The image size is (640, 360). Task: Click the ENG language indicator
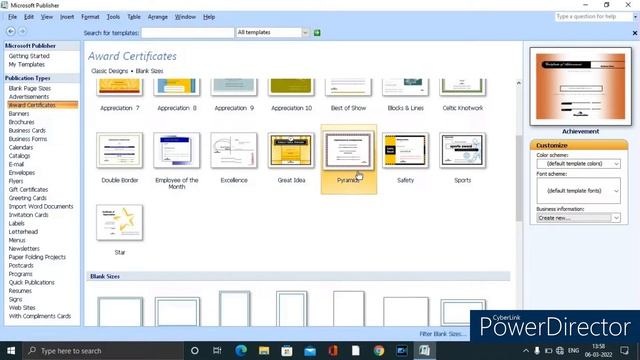point(573,351)
